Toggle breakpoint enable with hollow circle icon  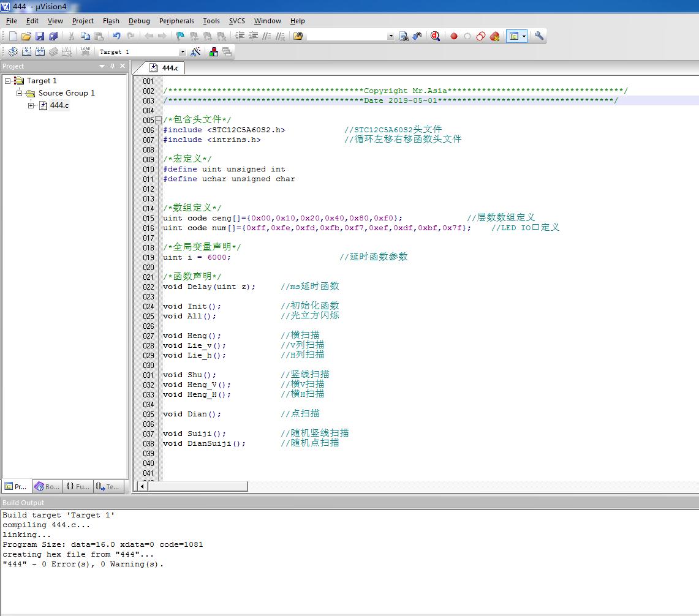pos(467,36)
